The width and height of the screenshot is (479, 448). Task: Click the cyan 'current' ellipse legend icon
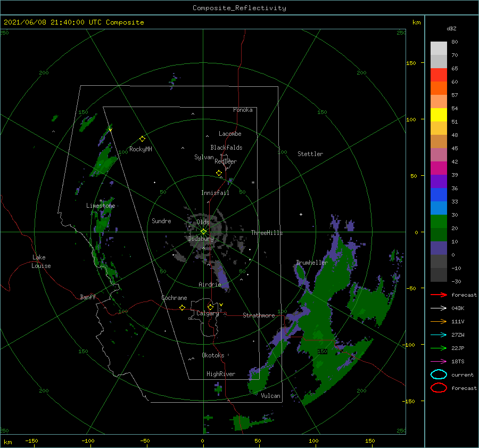[439, 374]
